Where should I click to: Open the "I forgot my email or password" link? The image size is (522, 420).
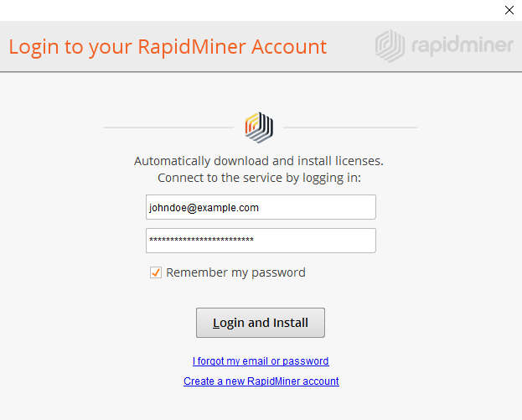coord(261,361)
